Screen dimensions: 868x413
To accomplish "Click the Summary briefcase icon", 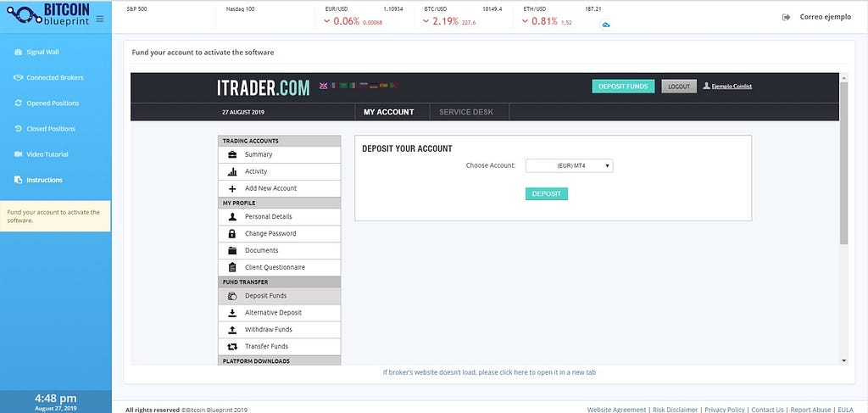I will pyautogui.click(x=232, y=154).
